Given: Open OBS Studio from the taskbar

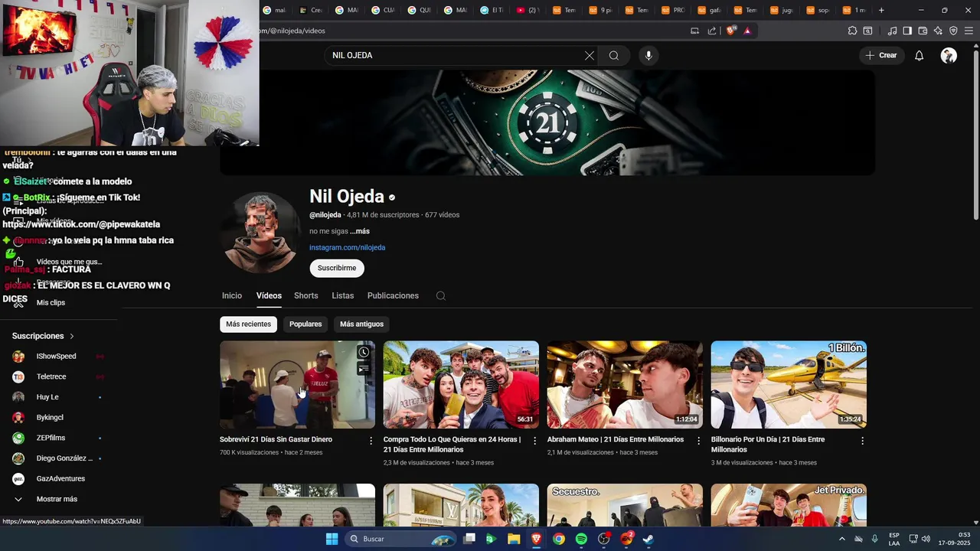Looking at the screenshot, I should (x=603, y=539).
